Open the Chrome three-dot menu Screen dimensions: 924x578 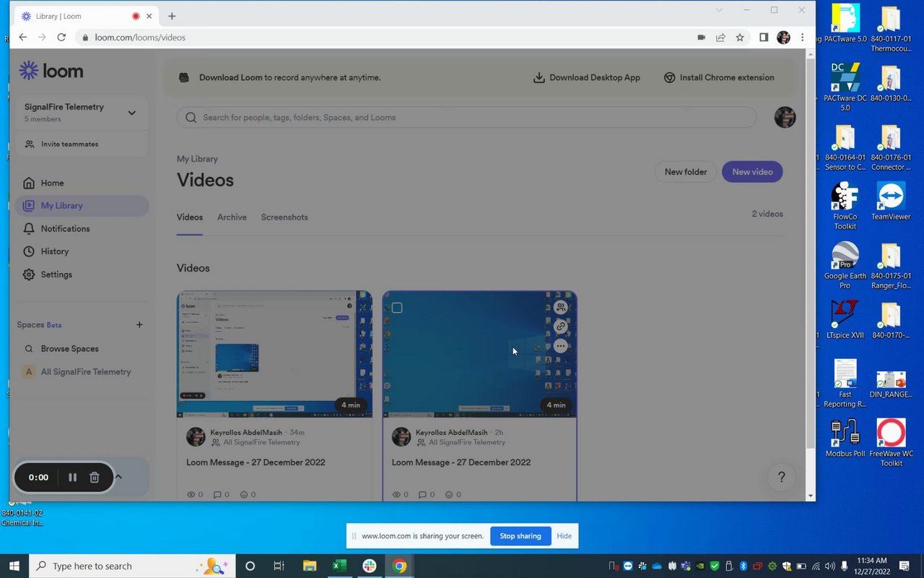click(x=802, y=38)
